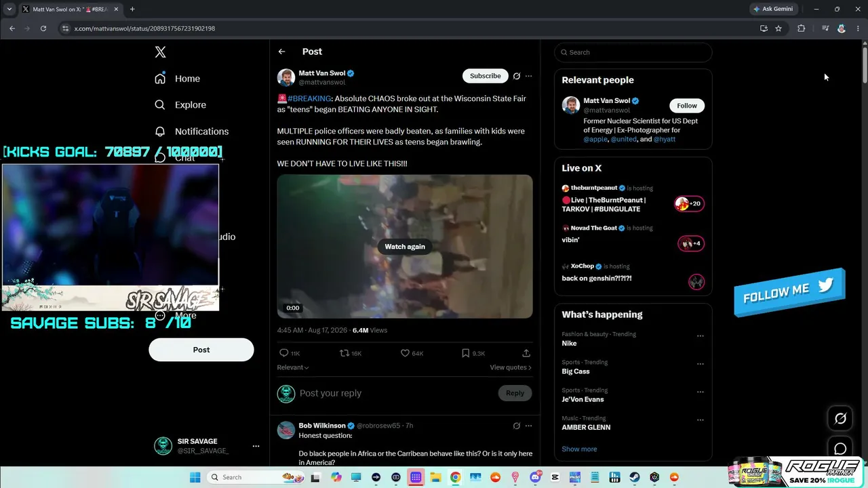Click the Windows taskbar Search box
Viewport: 868px width, 488px height.
[256, 477]
